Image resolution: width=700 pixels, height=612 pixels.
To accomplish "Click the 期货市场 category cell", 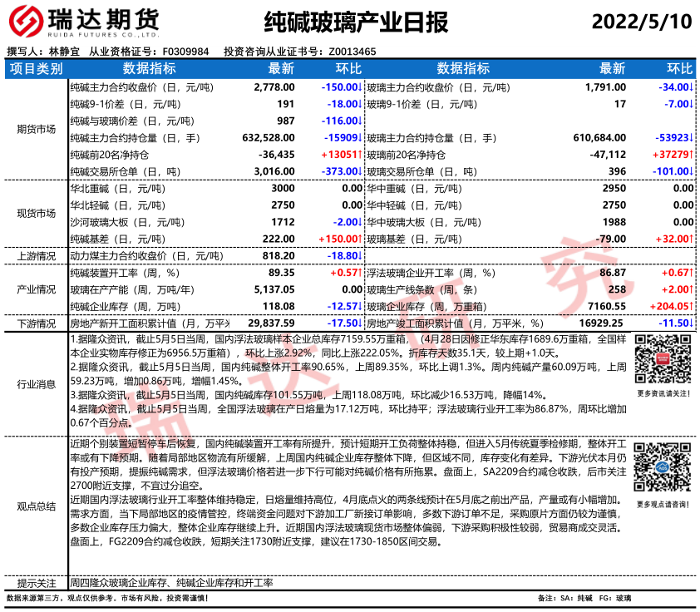I will pyautogui.click(x=36, y=129).
